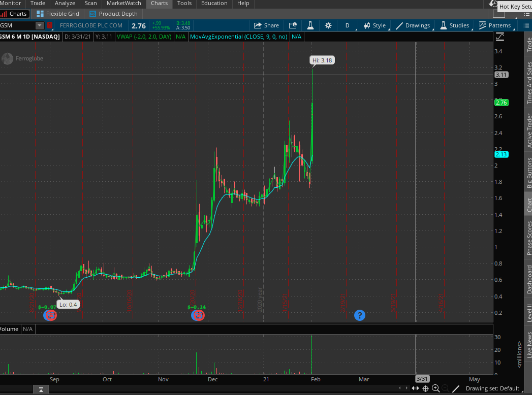Open the D time frame dropdown
The height and width of the screenshot is (395, 532).
click(348, 25)
